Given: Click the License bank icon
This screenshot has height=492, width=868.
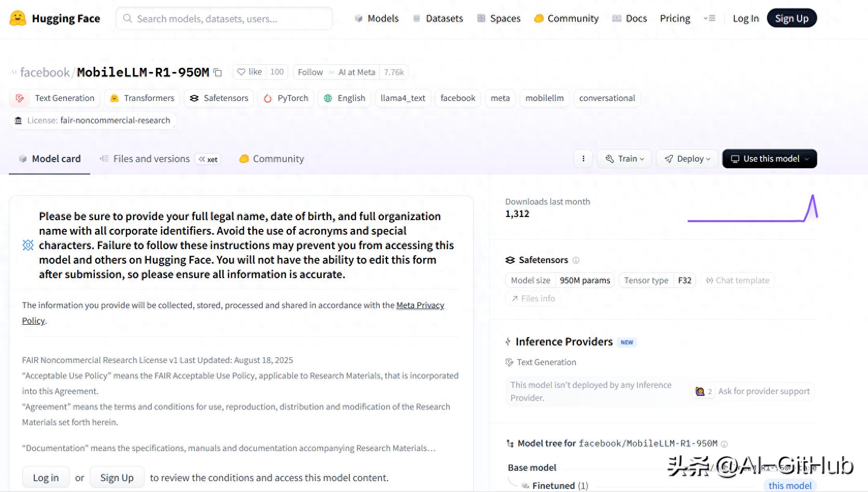Looking at the screenshot, I should (x=18, y=120).
